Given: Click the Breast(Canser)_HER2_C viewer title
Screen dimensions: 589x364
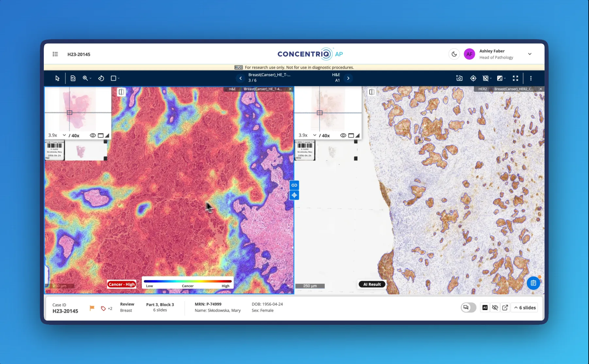Looking at the screenshot, I should coord(513,89).
